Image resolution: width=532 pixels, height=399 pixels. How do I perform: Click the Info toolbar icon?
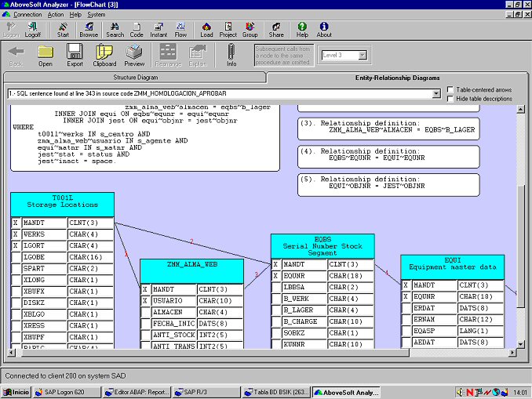point(231,55)
